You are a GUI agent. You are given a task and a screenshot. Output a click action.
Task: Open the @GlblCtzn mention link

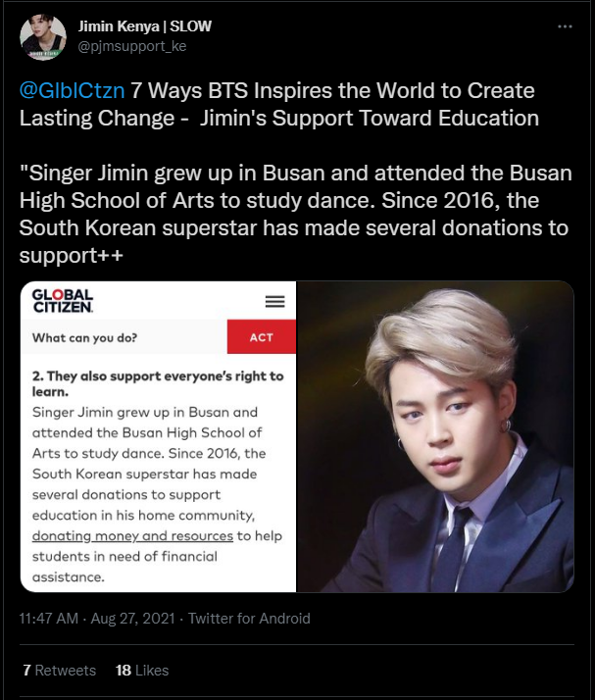pos(72,90)
